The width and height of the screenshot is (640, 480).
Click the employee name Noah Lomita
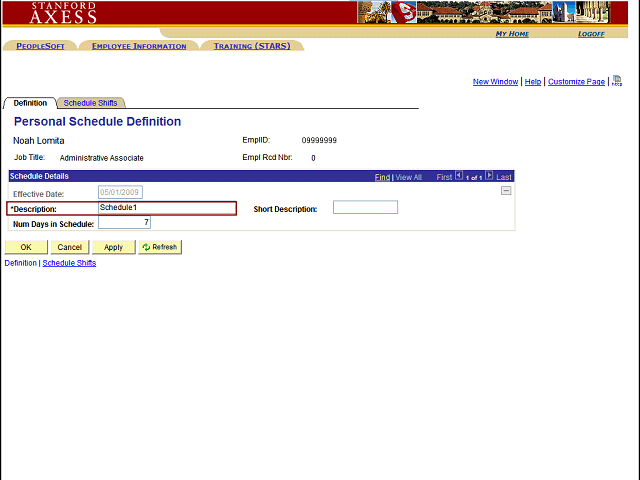(x=39, y=141)
